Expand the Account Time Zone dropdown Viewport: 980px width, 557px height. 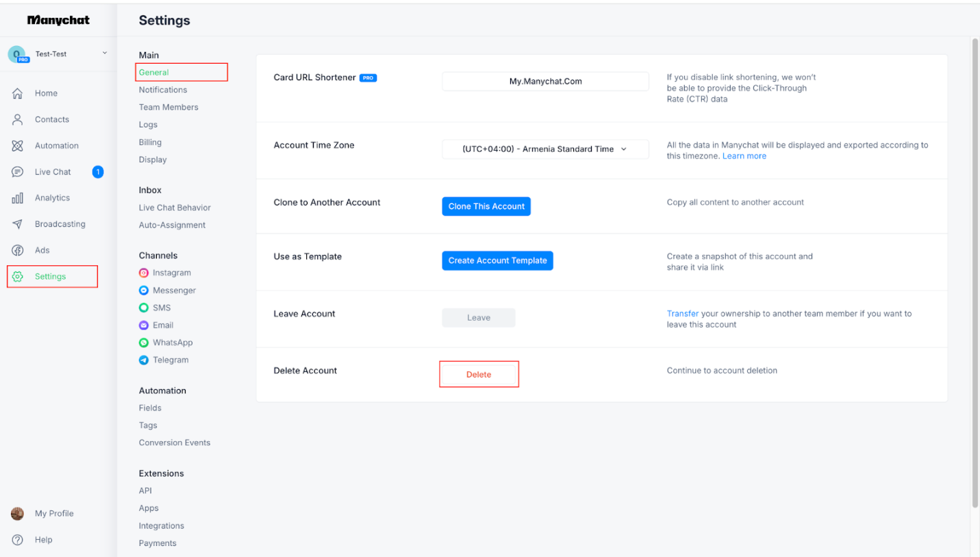(545, 149)
